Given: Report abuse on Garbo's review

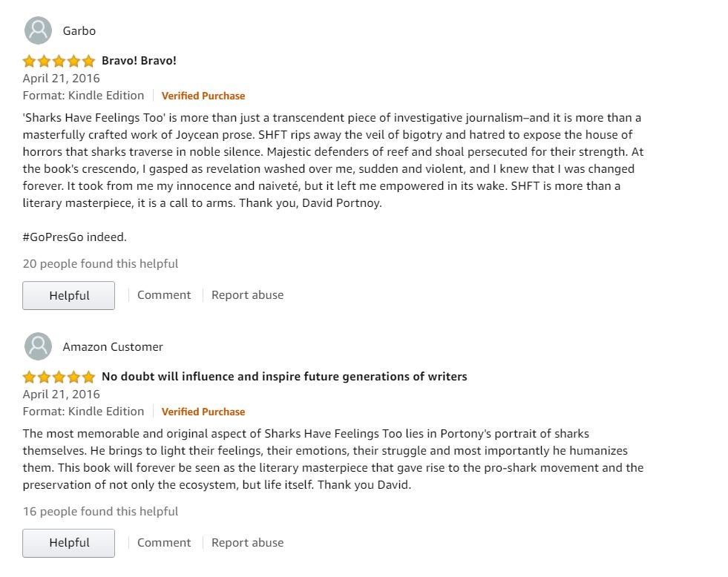Looking at the screenshot, I should 247,295.
